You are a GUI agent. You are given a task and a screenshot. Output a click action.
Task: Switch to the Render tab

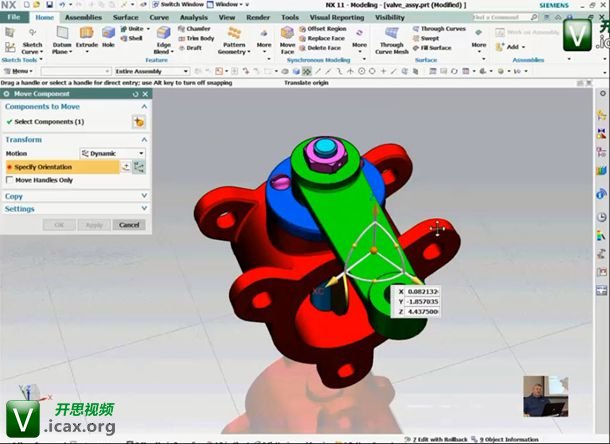pyautogui.click(x=258, y=18)
